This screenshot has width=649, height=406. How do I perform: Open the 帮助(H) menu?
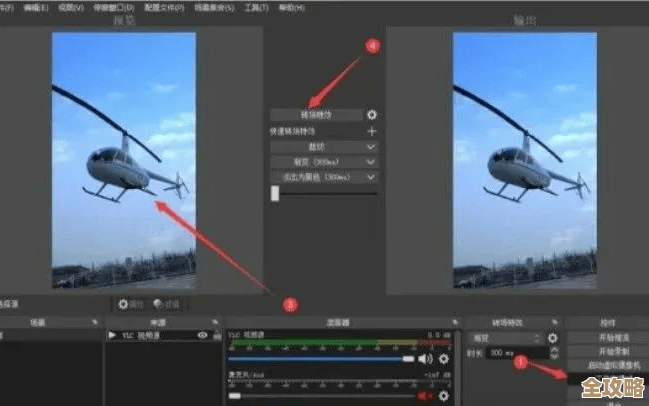[293, 7]
